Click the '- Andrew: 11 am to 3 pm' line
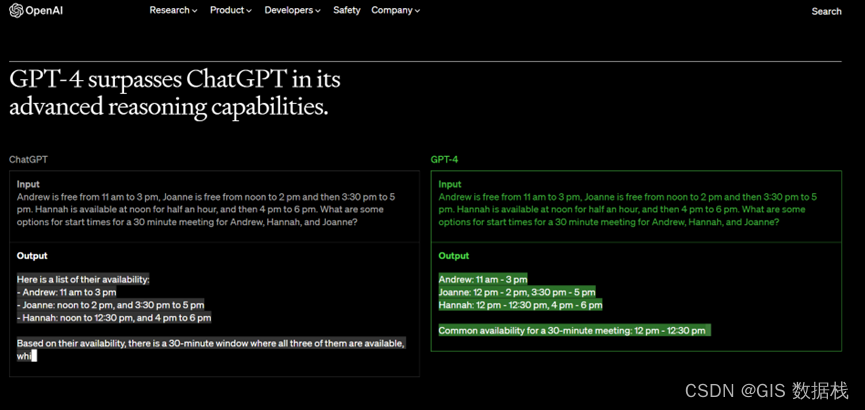The height and width of the screenshot is (410, 865). click(66, 292)
